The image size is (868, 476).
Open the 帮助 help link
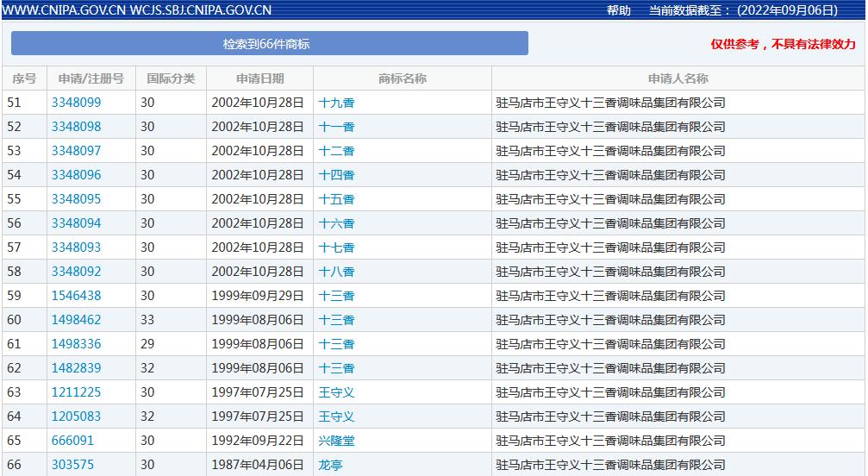pos(618,10)
